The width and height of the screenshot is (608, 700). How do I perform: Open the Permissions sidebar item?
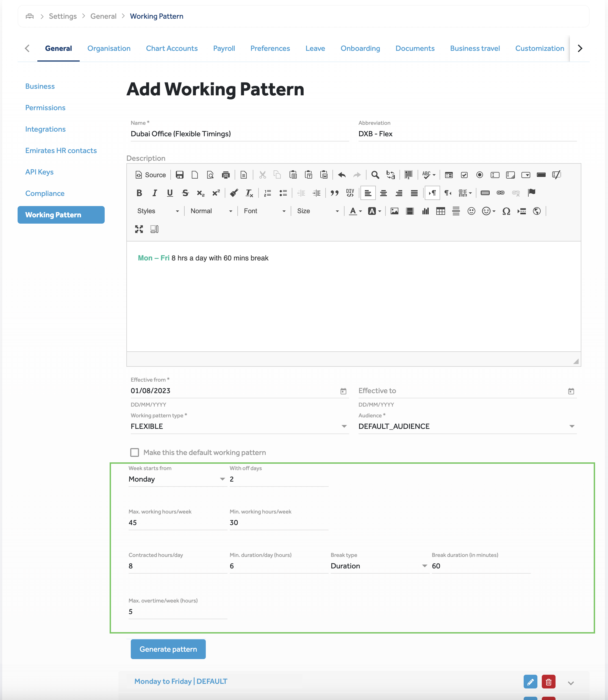pos(45,108)
